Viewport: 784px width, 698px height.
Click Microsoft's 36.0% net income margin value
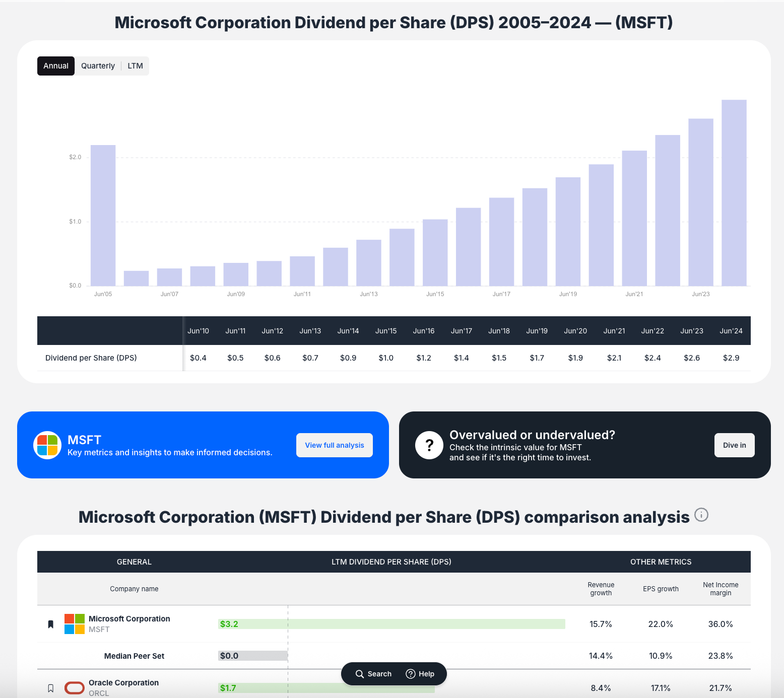[x=721, y=624]
